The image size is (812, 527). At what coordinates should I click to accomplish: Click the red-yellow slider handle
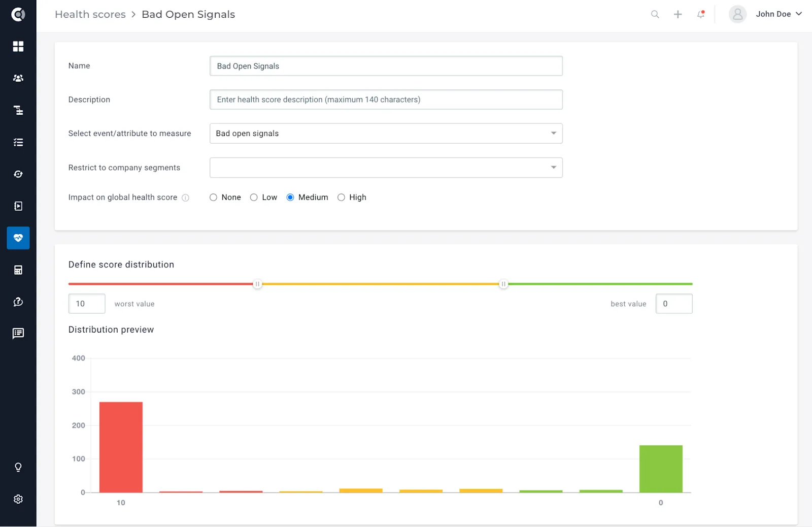[257, 284]
